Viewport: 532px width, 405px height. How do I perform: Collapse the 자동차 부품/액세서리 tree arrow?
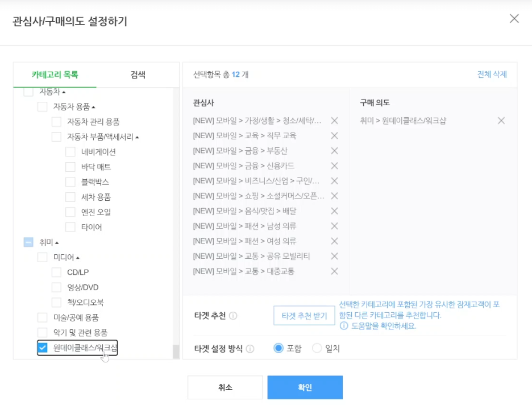coord(137,138)
